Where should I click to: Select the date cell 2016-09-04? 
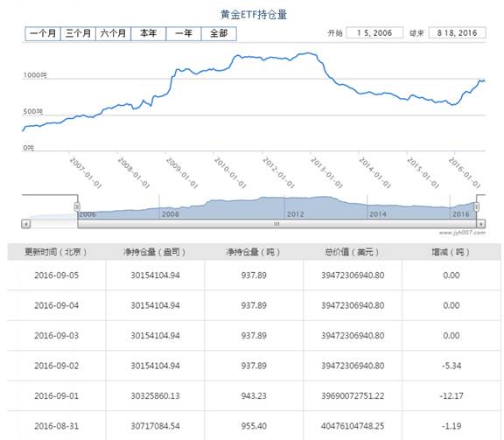(x=57, y=305)
